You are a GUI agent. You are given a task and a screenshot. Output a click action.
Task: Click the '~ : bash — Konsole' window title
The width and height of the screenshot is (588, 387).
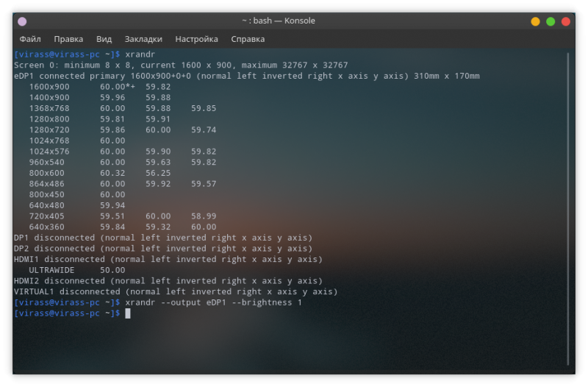click(294, 22)
